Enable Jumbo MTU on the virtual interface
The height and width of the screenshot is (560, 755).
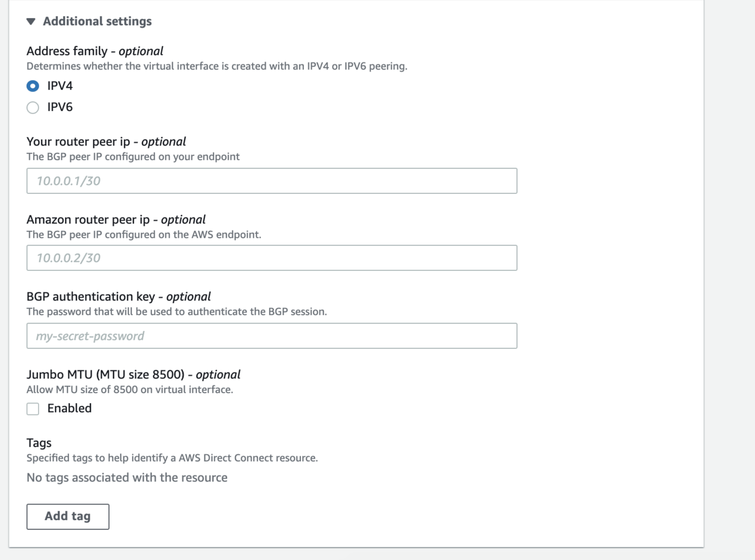click(33, 409)
